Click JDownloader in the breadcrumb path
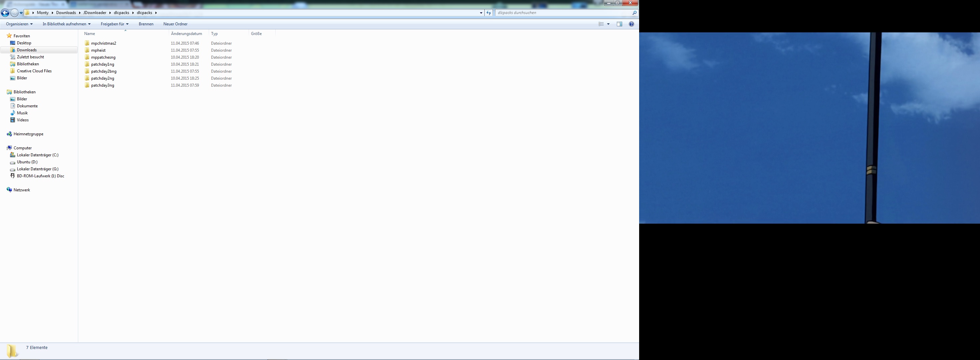Viewport: 980px width, 360px height. coord(95,13)
